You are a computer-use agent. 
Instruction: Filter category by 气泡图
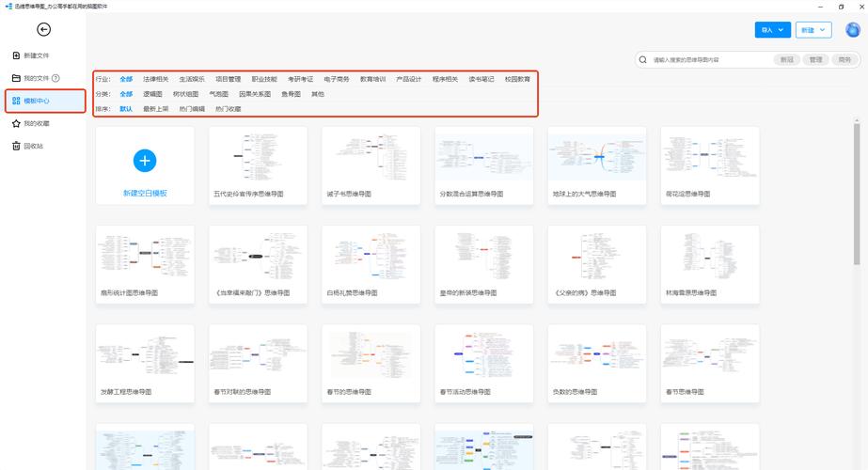219,94
